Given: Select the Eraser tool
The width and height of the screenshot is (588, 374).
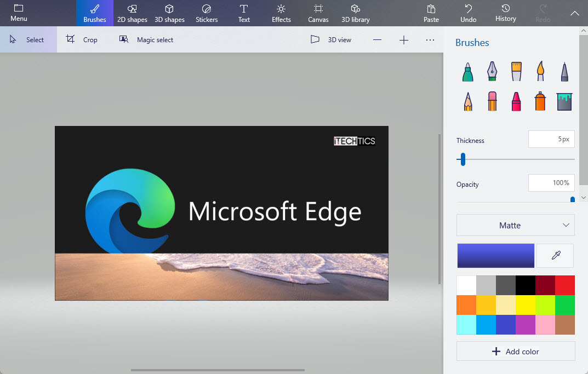Looking at the screenshot, I should [492, 101].
